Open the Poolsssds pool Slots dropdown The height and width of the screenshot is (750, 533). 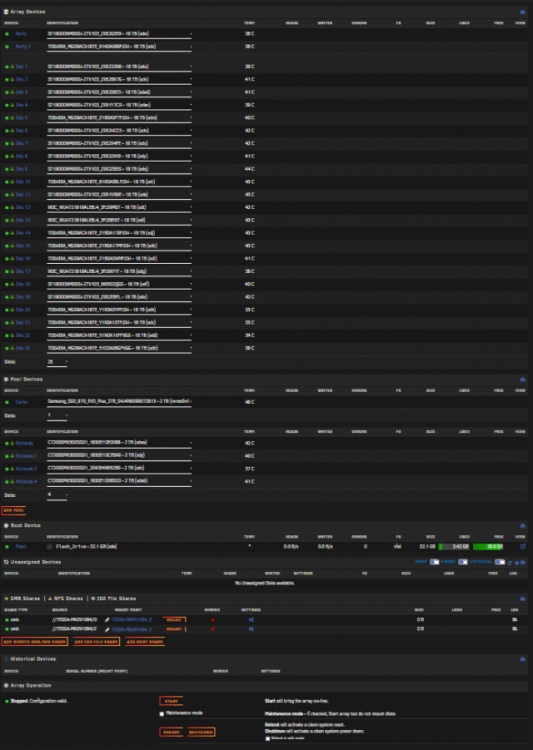pyautogui.click(x=57, y=495)
